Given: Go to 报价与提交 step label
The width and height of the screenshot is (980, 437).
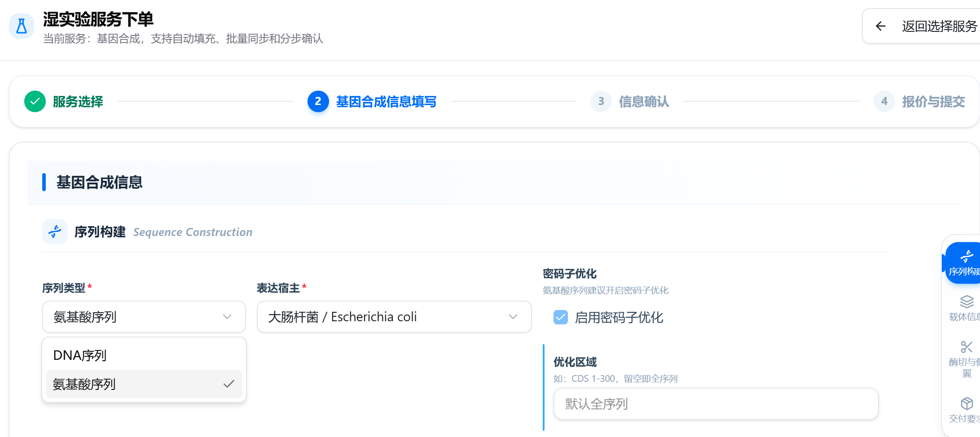Looking at the screenshot, I should pyautogui.click(x=934, y=102).
